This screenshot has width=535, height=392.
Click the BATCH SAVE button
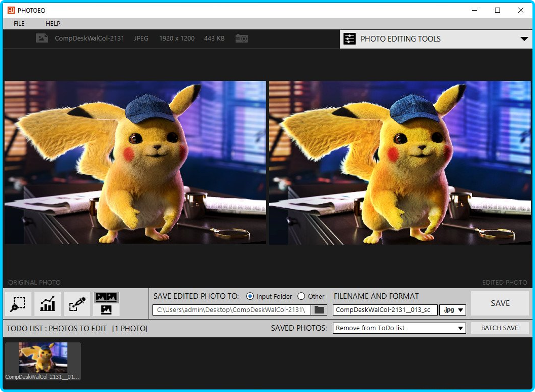pos(500,328)
